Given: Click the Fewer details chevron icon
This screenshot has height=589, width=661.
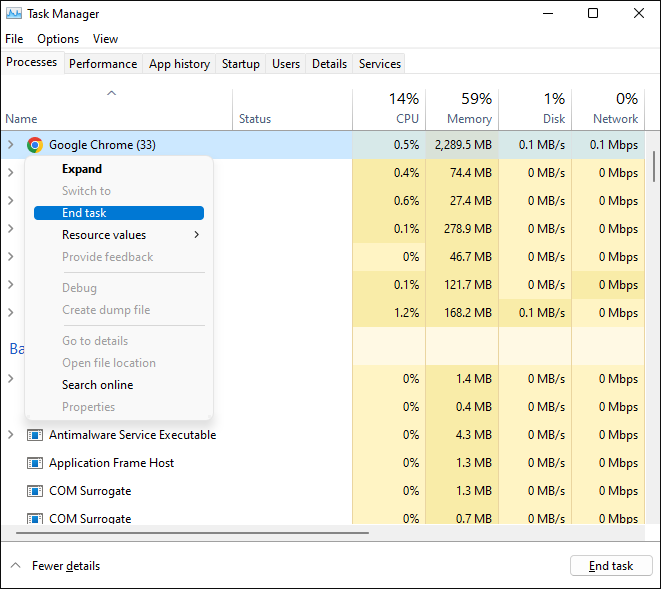Looking at the screenshot, I should coord(15,566).
